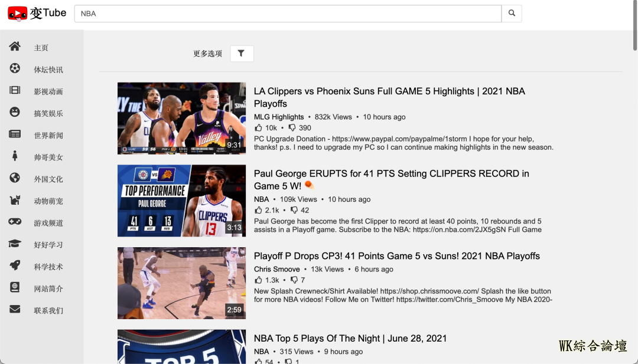
Task: Open NBA Top 5 Plays Of The Night title
Action: [350, 339]
